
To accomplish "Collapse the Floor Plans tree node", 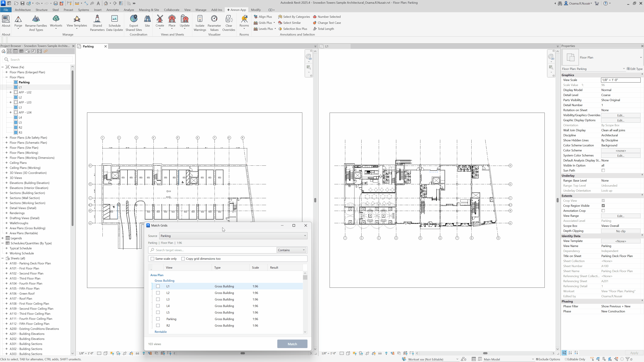I will coord(7,77).
